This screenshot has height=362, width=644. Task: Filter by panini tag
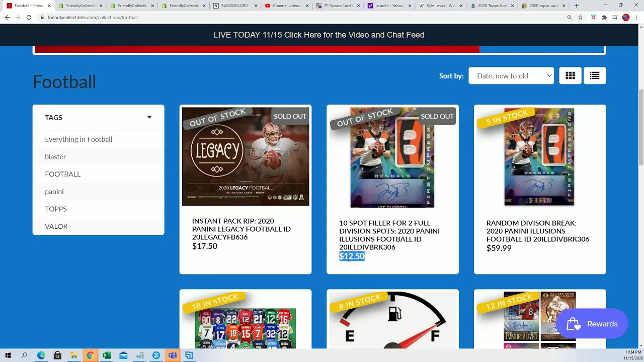coord(54,192)
